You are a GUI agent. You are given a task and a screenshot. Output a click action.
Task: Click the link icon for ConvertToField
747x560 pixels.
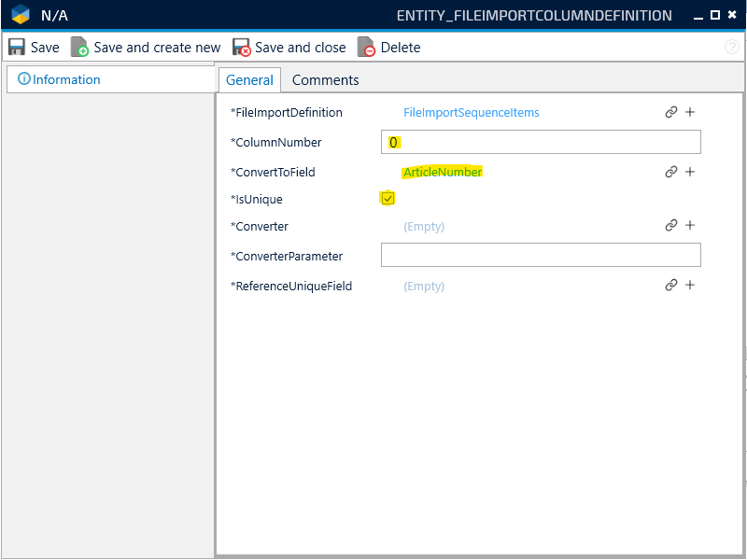670,172
